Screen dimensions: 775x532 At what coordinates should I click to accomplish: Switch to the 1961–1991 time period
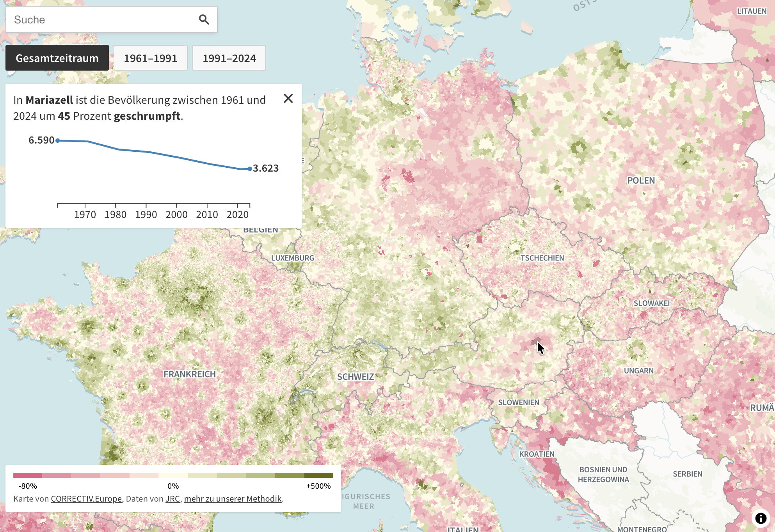point(151,58)
